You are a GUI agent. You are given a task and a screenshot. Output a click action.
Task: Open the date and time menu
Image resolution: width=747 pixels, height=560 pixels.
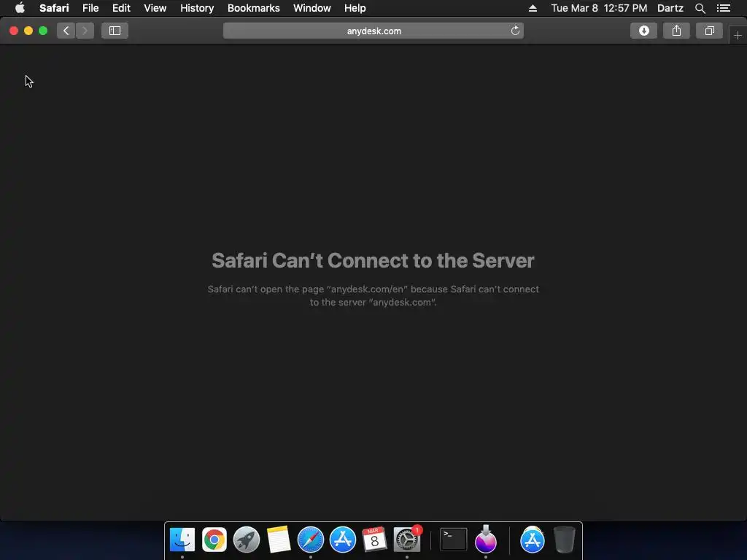(x=599, y=8)
